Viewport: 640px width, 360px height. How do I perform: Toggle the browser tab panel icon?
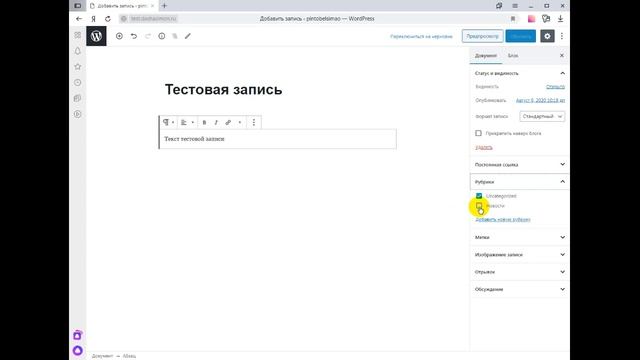click(78, 6)
